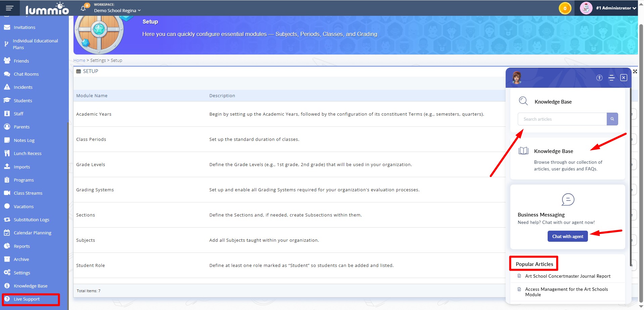Click the gold coin counter icon
Screen dimensions: 644x310
[565, 8]
